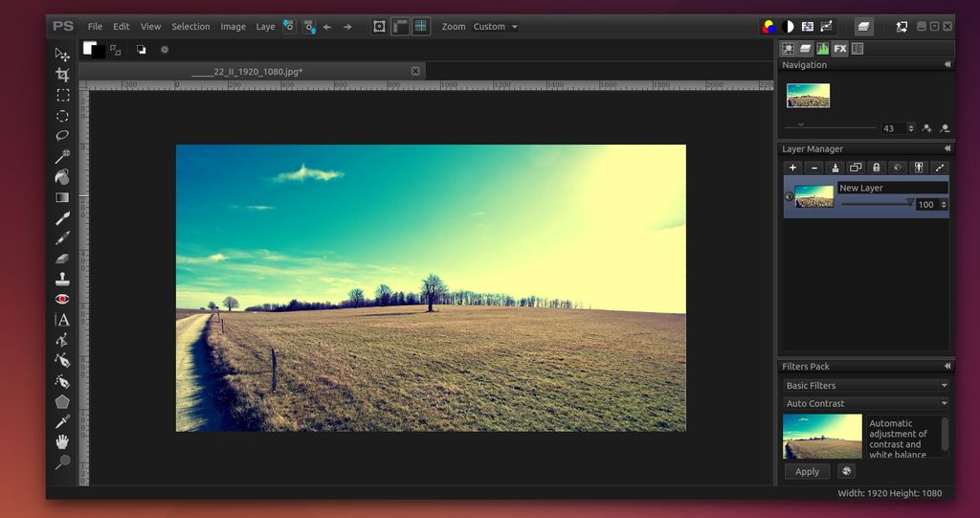Screen dimensions: 980x518
Task: Hide New Layer using eye icon
Action: click(789, 197)
